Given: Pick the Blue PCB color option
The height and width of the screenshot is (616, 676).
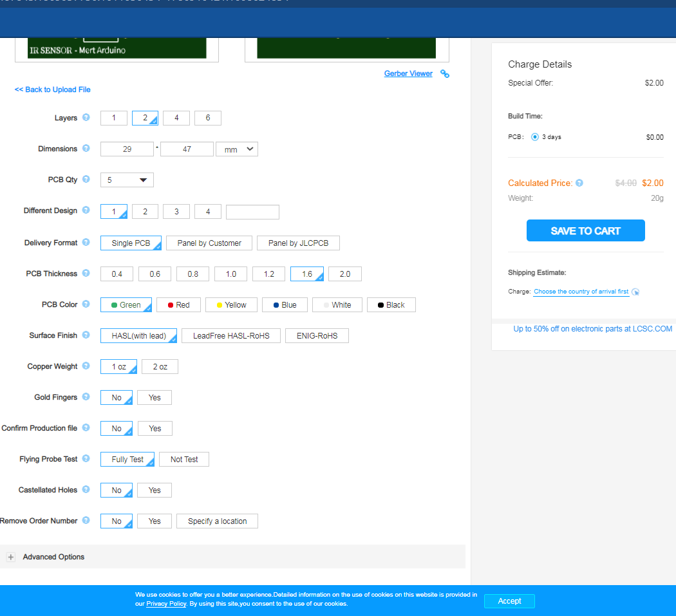Looking at the screenshot, I should click(x=284, y=305).
